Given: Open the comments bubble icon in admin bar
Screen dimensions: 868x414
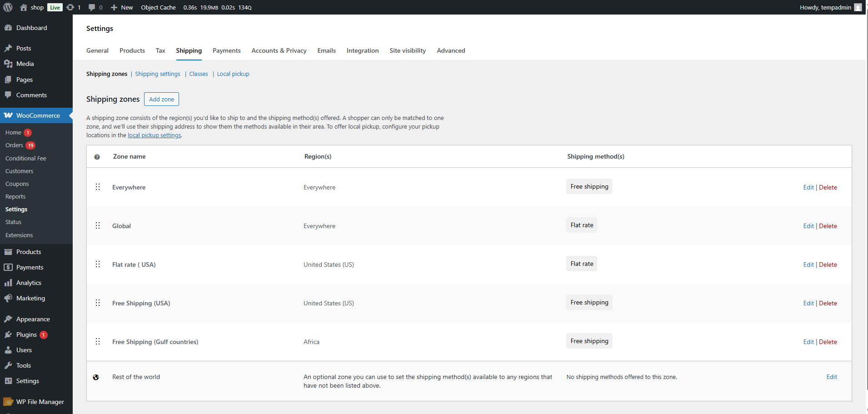Looking at the screenshot, I should (92, 7).
